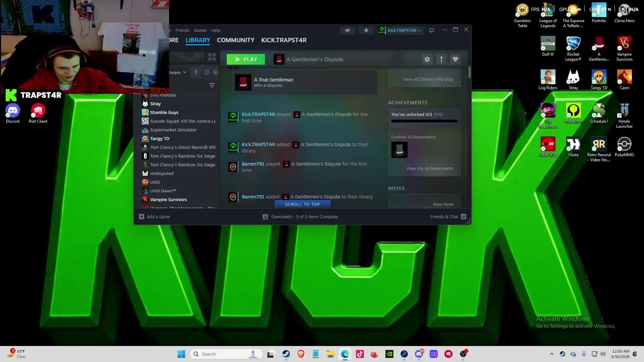Open the Friends menu in Steam

click(x=182, y=30)
